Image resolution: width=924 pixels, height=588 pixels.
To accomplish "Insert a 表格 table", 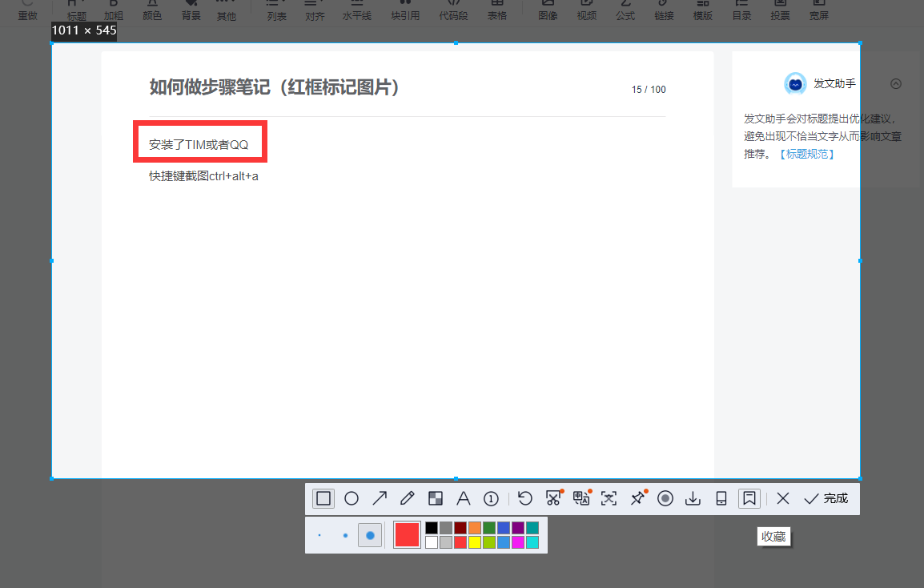I will click(496, 10).
